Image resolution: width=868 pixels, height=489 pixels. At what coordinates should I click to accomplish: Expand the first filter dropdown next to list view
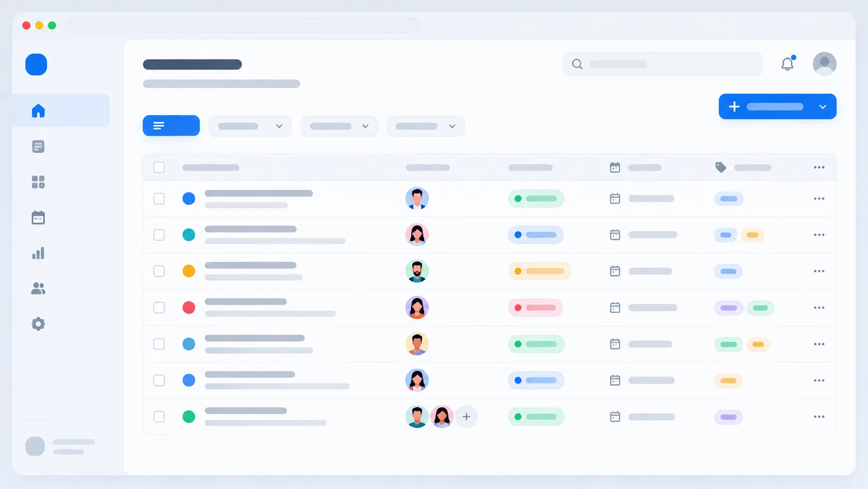[x=250, y=126]
